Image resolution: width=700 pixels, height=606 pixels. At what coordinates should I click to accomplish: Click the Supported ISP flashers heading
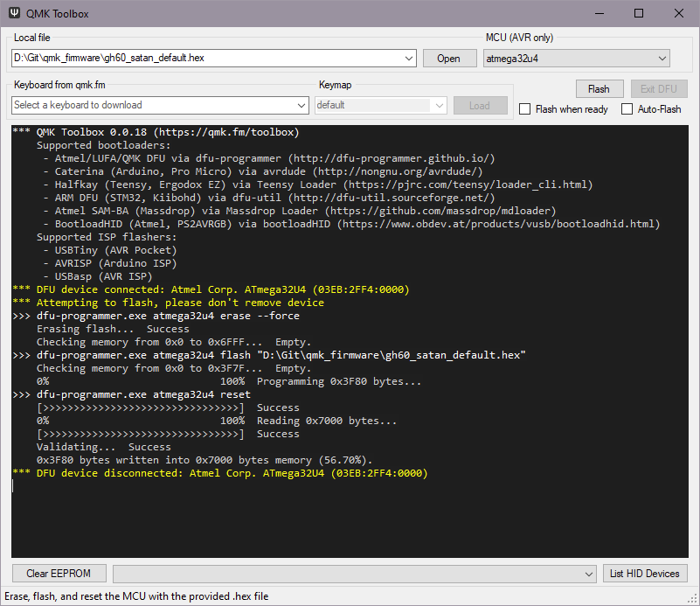(x=107, y=237)
